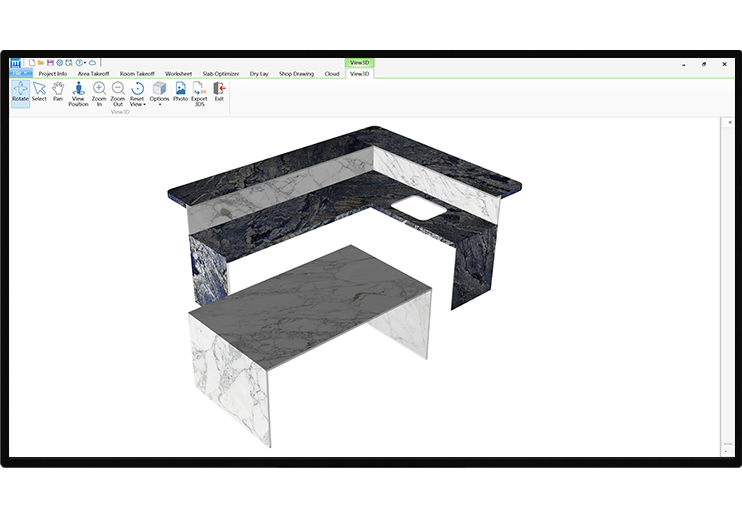
Task: Switch to the Slab Optimizer tab
Action: click(220, 73)
